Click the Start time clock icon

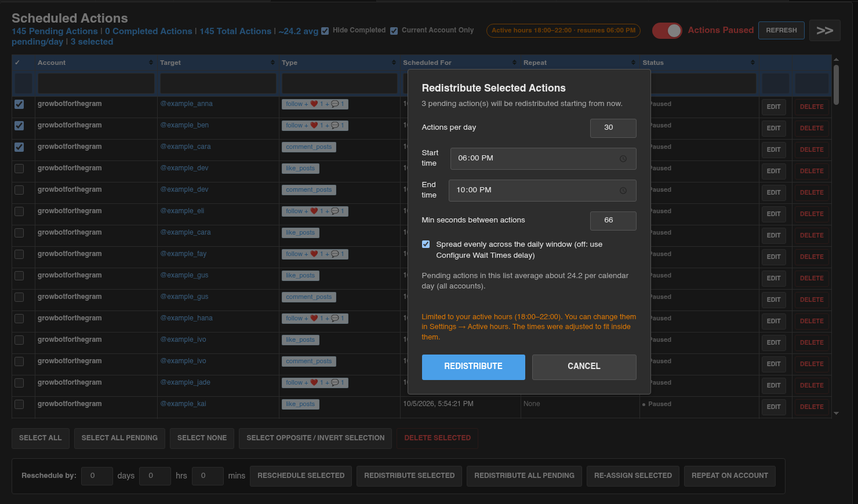(623, 159)
